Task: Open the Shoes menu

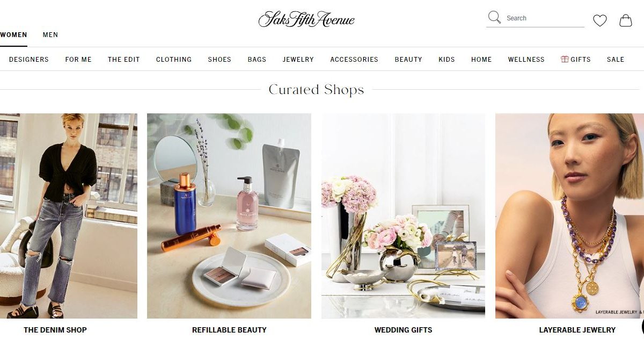Action: (x=219, y=60)
